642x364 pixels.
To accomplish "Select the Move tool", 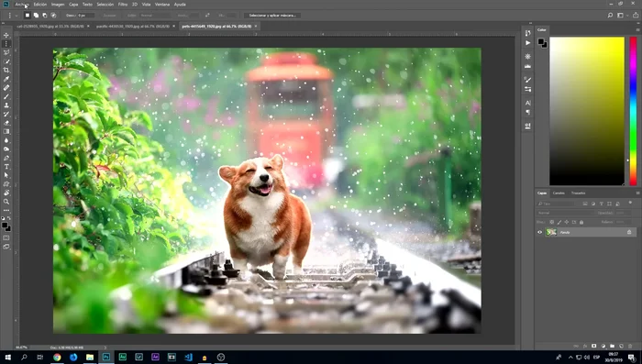I will click(x=6, y=35).
